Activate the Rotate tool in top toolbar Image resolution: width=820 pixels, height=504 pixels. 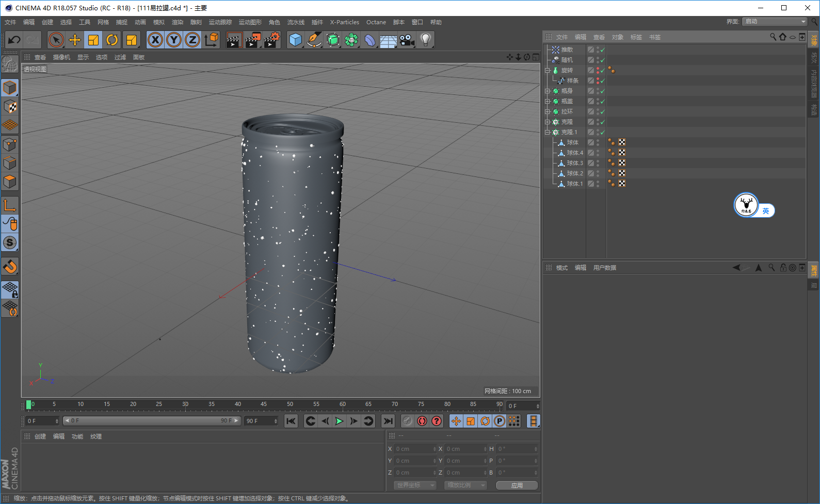pos(112,40)
